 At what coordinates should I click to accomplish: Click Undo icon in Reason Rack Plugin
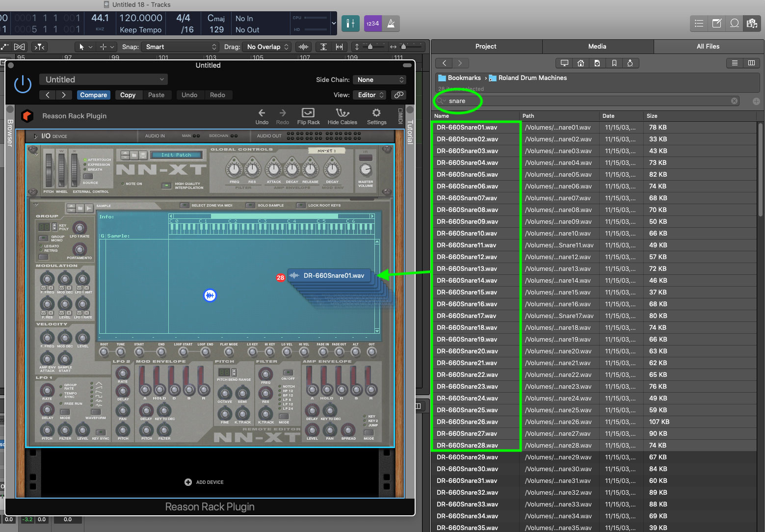pos(262,113)
